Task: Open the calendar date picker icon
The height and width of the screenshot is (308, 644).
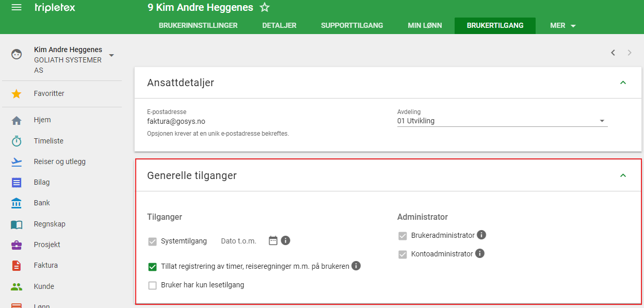Action: click(x=273, y=240)
